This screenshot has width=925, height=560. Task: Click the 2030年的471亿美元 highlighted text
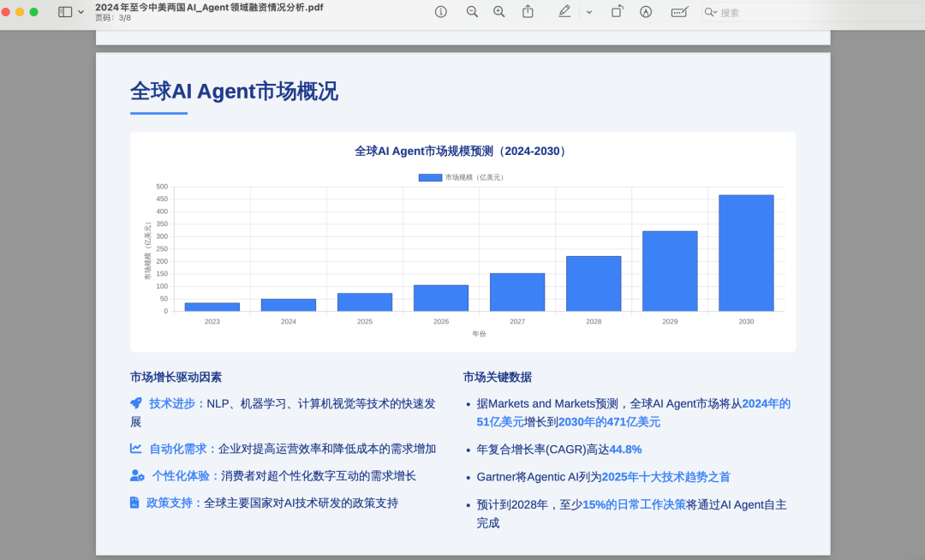click(x=610, y=422)
